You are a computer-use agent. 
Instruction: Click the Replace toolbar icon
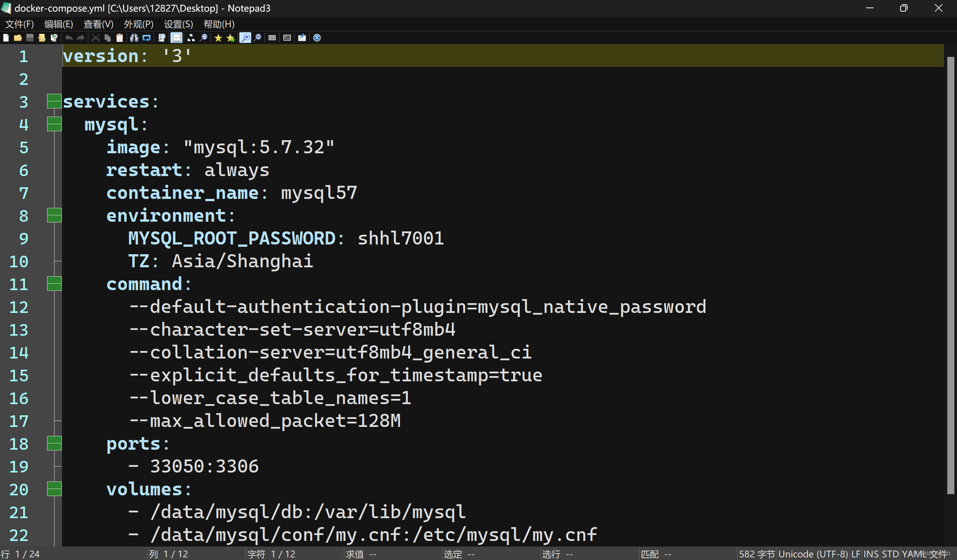[x=147, y=38]
